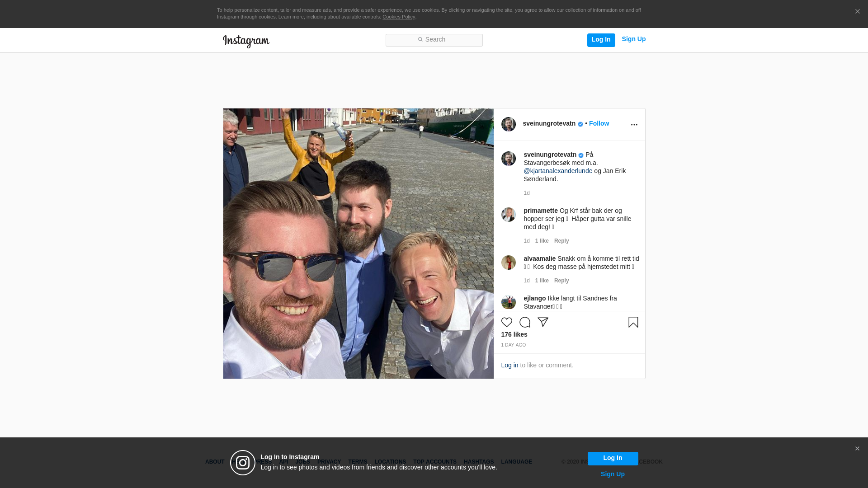868x488 pixels.
Task: Open sveinungrotevatn avatar in post header
Action: coord(508,124)
